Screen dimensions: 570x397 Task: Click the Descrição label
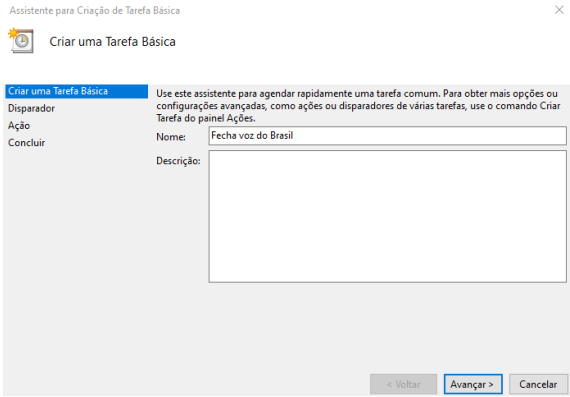tap(178, 161)
